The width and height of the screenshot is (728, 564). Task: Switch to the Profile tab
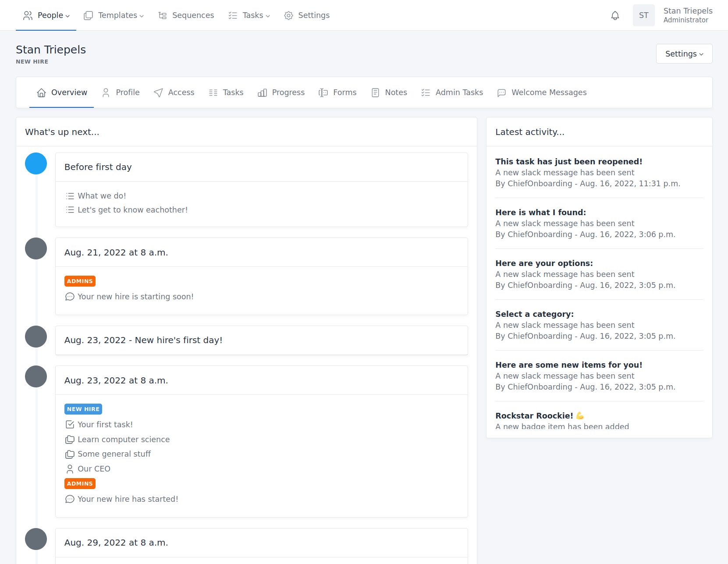[121, 92]
